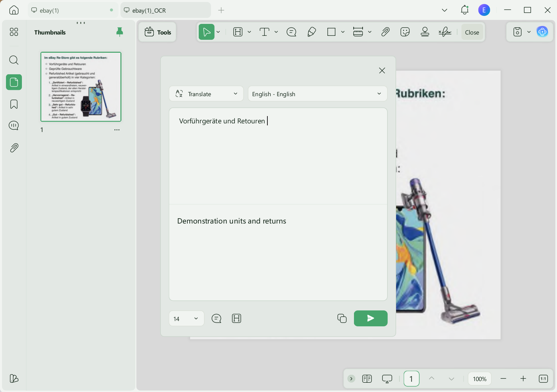Click the green Send translate button
Viewport: 557px width, 392px height.
pyautogui.click(x=371, y=318)
